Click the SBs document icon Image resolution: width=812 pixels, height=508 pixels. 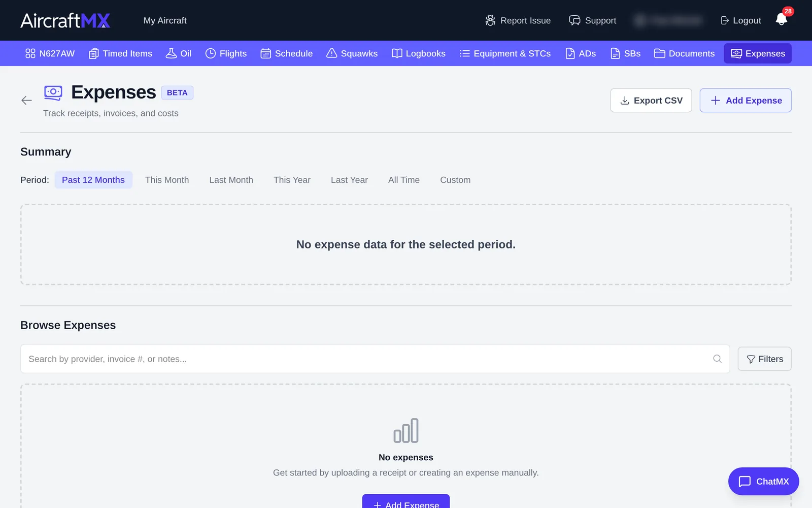pyautogui.click(x=615, y=53)
